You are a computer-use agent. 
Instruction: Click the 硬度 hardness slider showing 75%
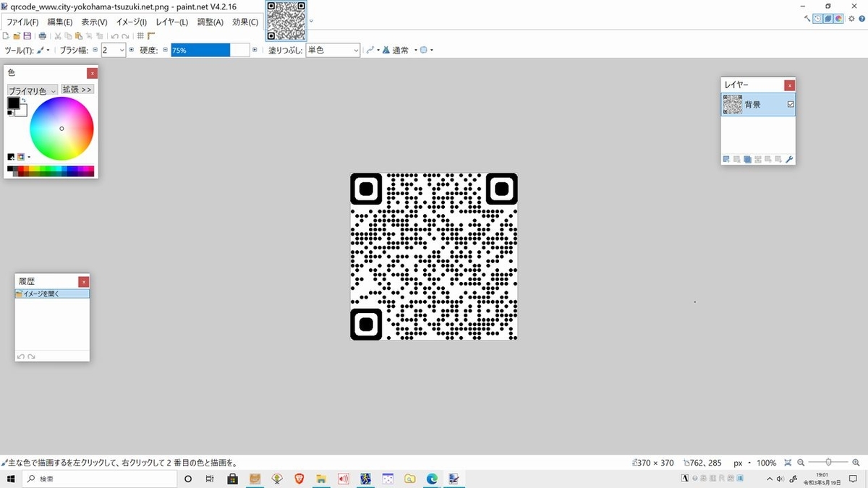210,50
